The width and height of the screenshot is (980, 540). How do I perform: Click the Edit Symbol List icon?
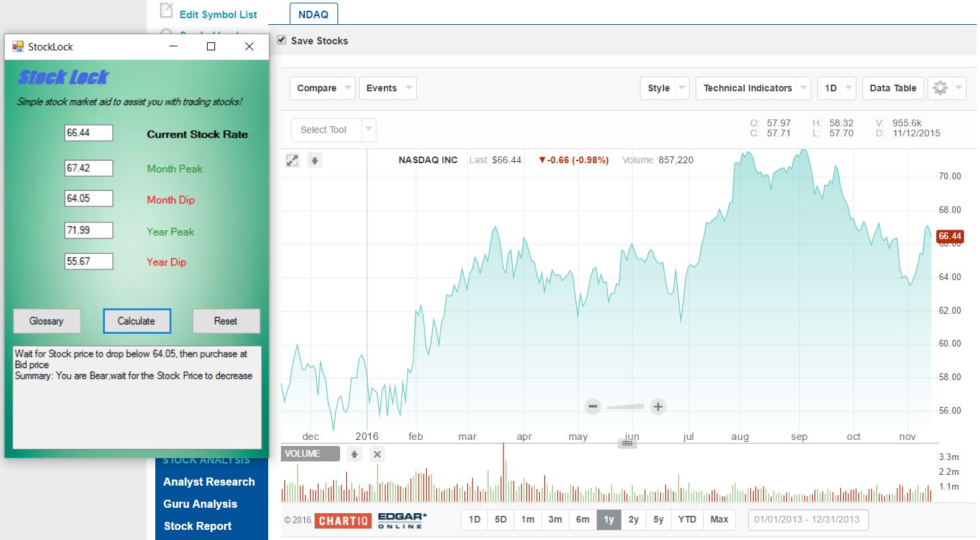click(167, 10)
